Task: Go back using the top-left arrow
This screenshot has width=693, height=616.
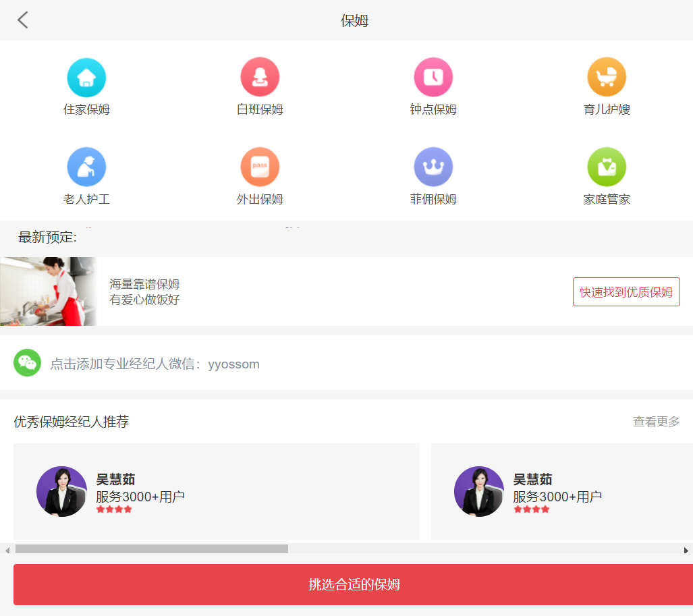Action: pos(23,20)
